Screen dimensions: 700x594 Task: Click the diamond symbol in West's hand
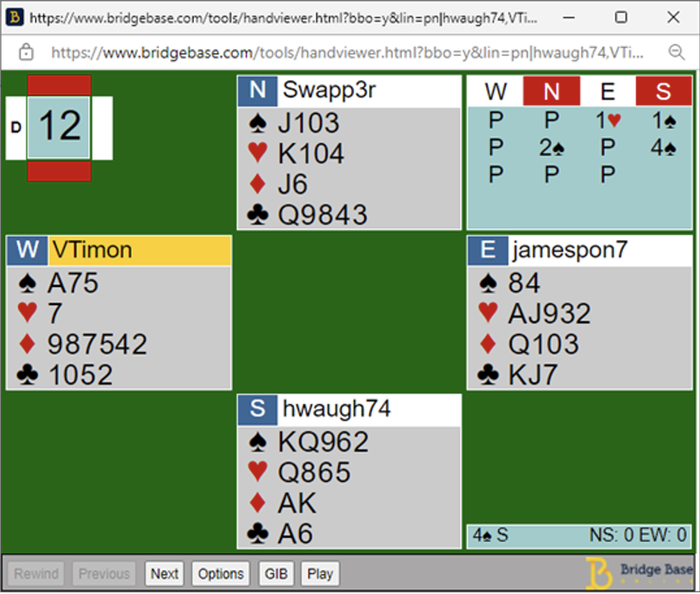(x=27, y=344)
